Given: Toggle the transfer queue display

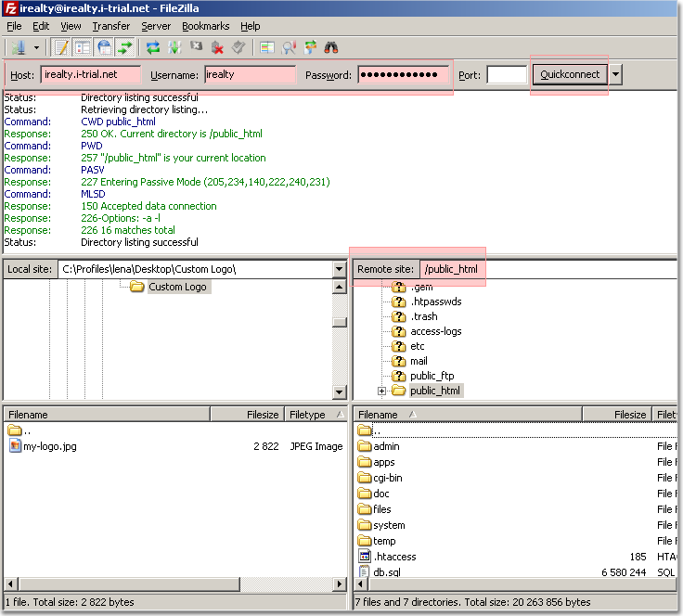Looking at the screenshot, I should tap(125, 47).
